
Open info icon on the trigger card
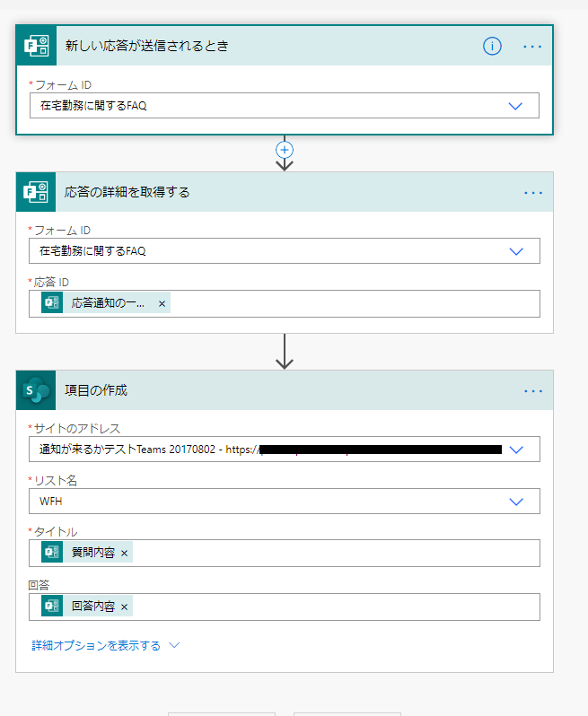tap(492, 46)
